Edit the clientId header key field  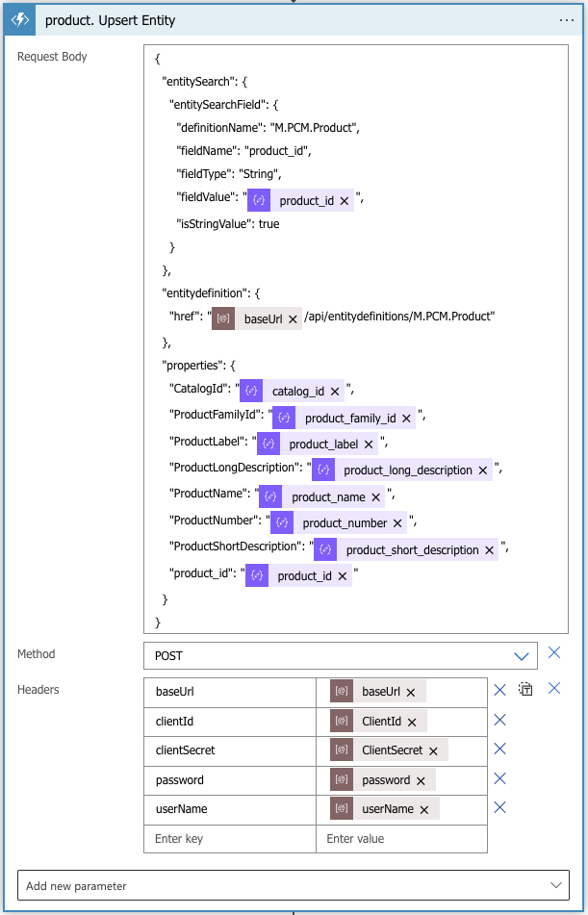pyautogui.click(x=230, y=722)
